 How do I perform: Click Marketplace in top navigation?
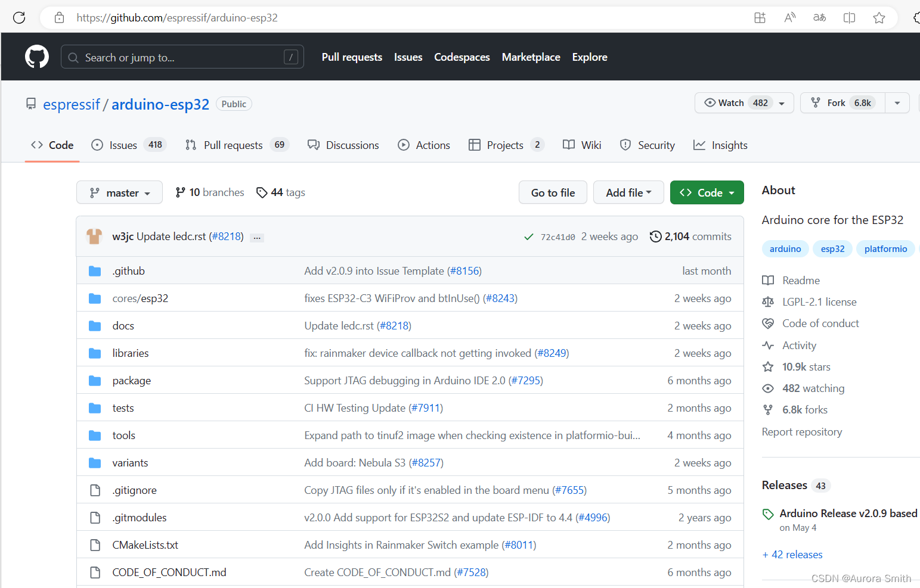point(531,57)
